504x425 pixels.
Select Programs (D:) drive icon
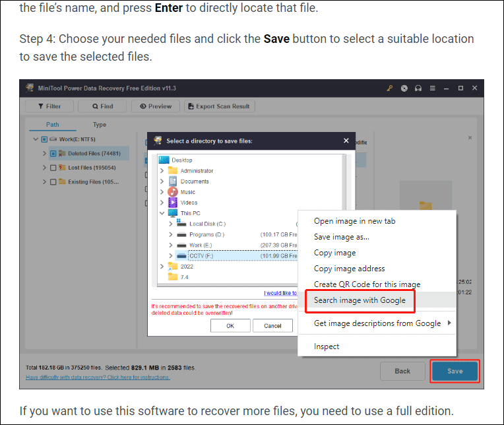click(x=181, y=234)
